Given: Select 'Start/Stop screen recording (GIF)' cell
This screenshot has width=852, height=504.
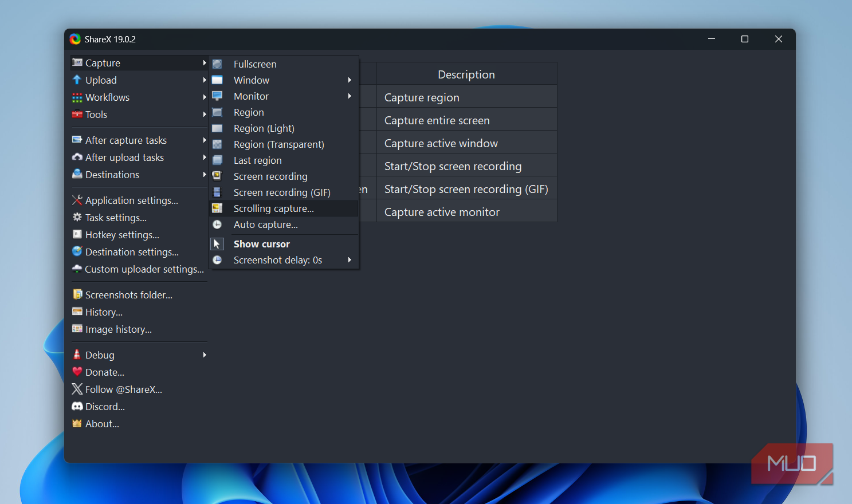Looking at the screenshot, I should pos(466,188).
